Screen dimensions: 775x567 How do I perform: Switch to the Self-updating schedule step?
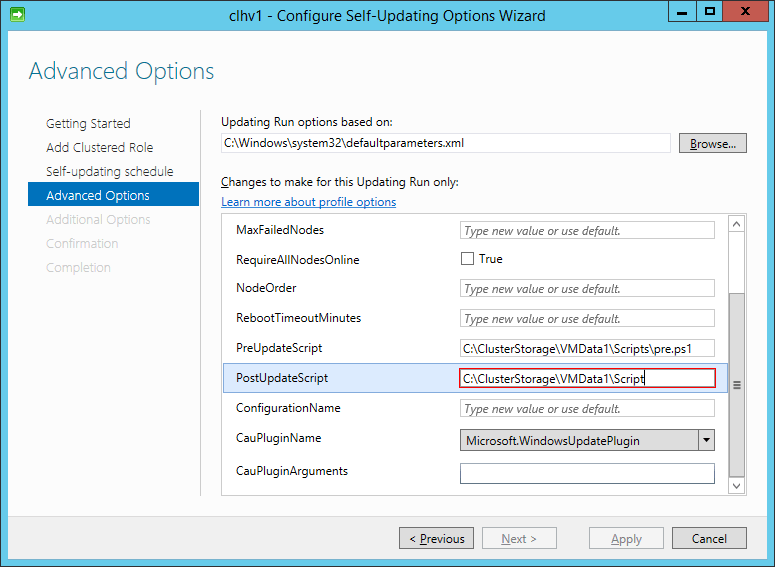(110, 172)
